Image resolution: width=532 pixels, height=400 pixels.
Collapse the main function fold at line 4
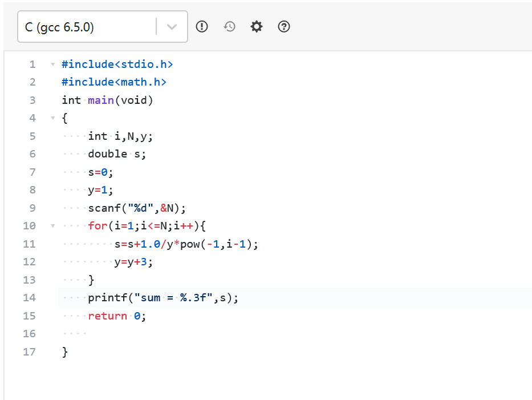pyautogui.click(x=52, y=118)
